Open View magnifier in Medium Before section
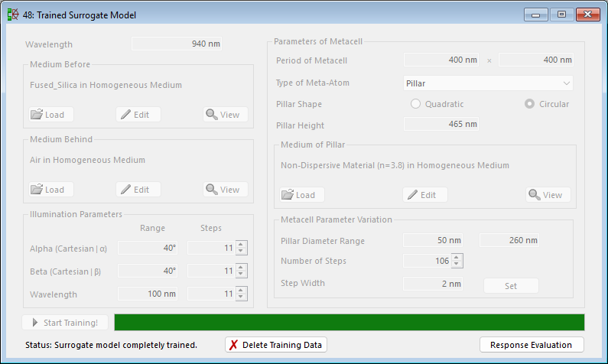608x364 pixels. 226,115
